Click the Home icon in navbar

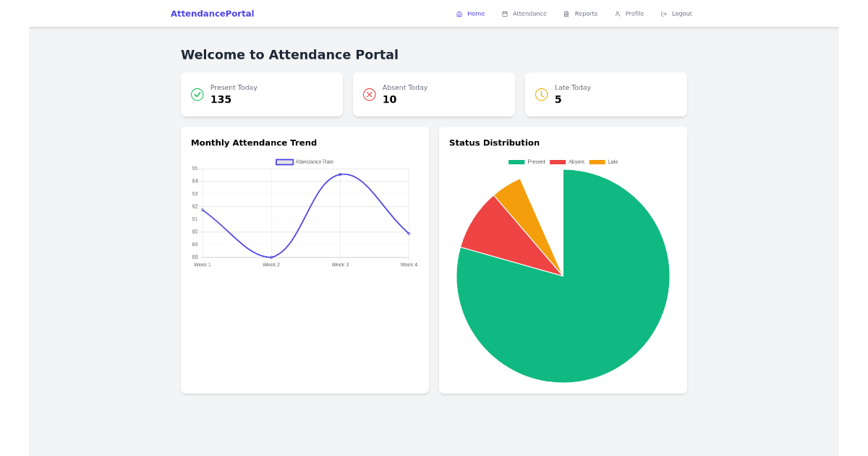(x=459, y=13)
